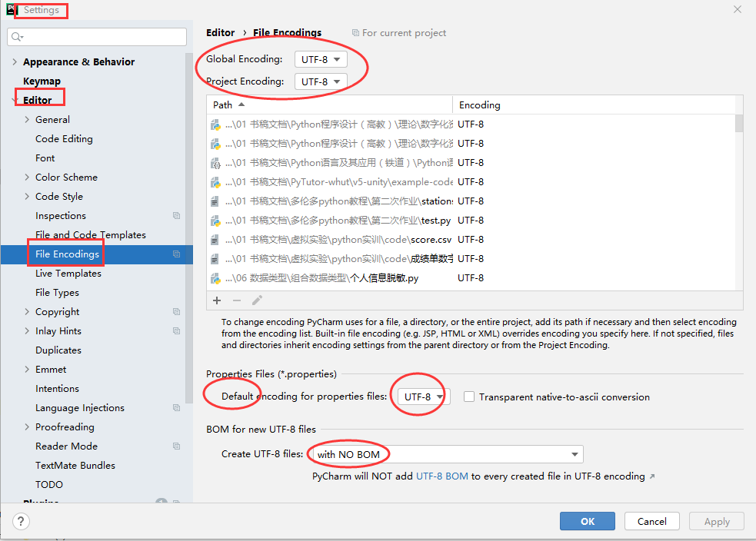Select Font settings page
The height and width of the screenshot is (541, 756).
[45, 158]
